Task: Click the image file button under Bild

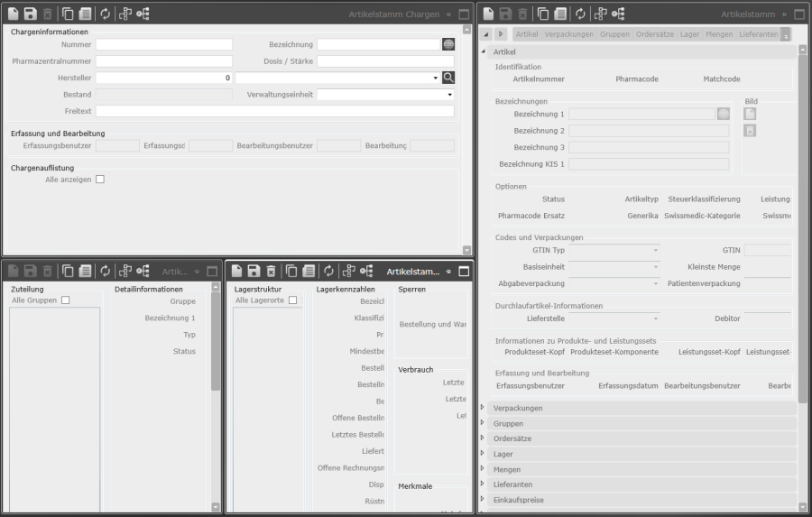Action: (750, 114)
